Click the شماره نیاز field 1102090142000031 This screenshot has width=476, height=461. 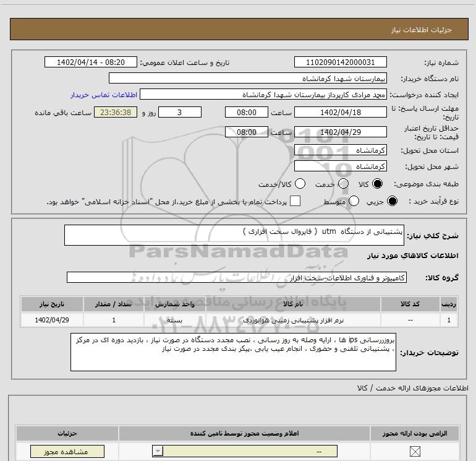(340, 62)
